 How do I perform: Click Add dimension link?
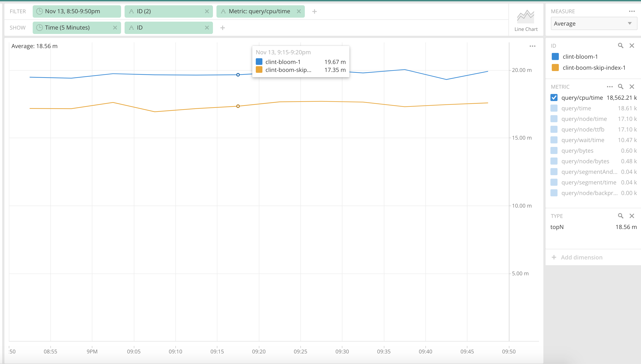tap(581, 257)
